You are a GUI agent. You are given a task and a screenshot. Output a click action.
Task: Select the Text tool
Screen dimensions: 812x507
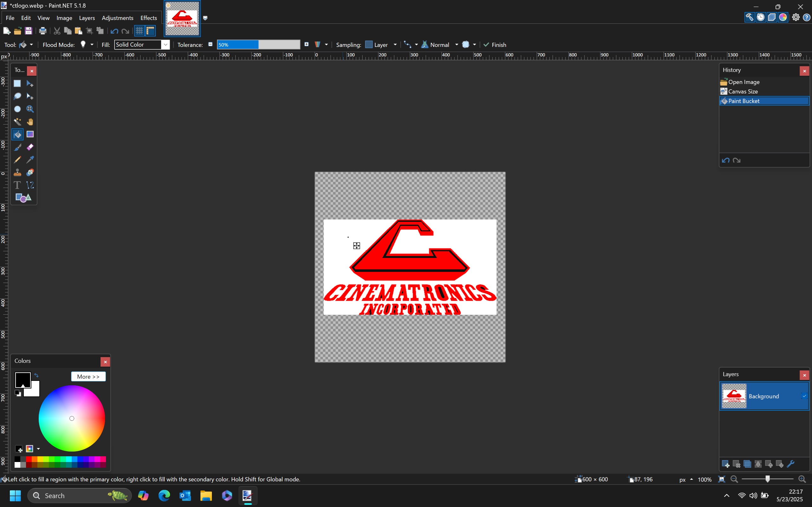[17, 185]
